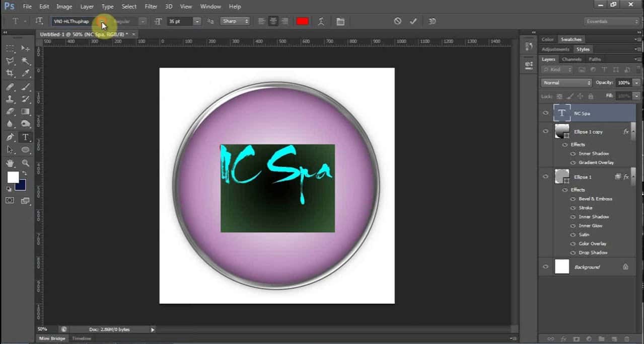Open the Character panel toggle icon
The width and height of the screenshot is (644, 344).
coord(340,21)
